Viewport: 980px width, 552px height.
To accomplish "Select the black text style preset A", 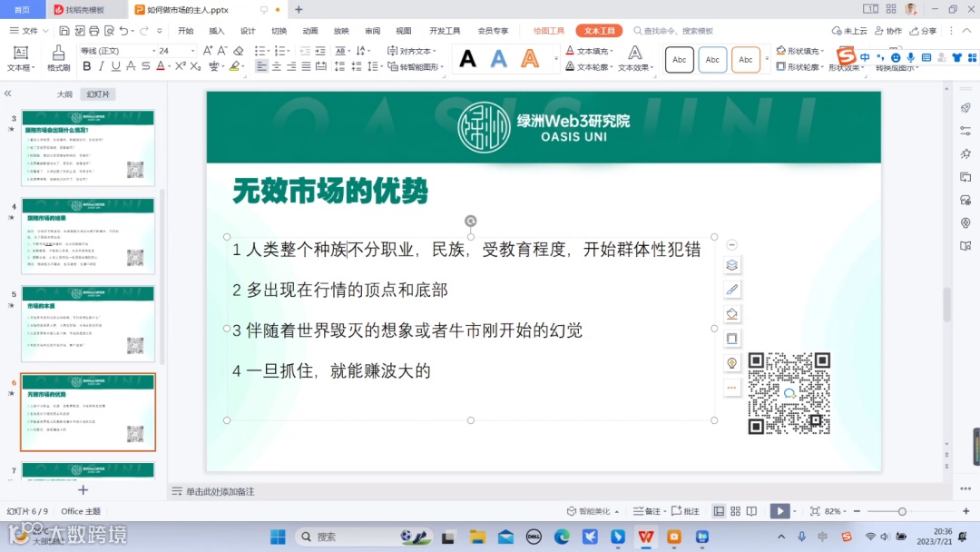I will point(467,59).
